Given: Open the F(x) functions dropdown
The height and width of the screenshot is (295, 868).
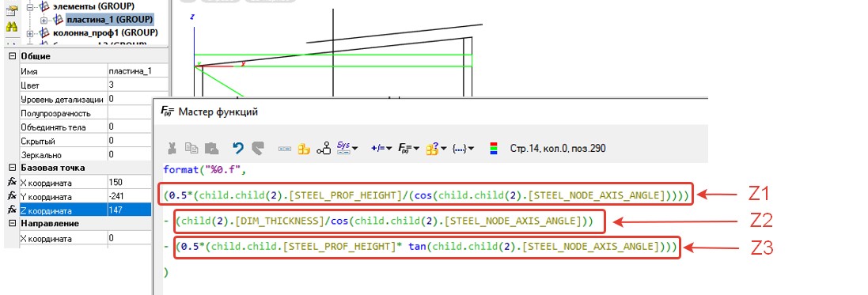Looking at the screenshot, I should 408,148.
